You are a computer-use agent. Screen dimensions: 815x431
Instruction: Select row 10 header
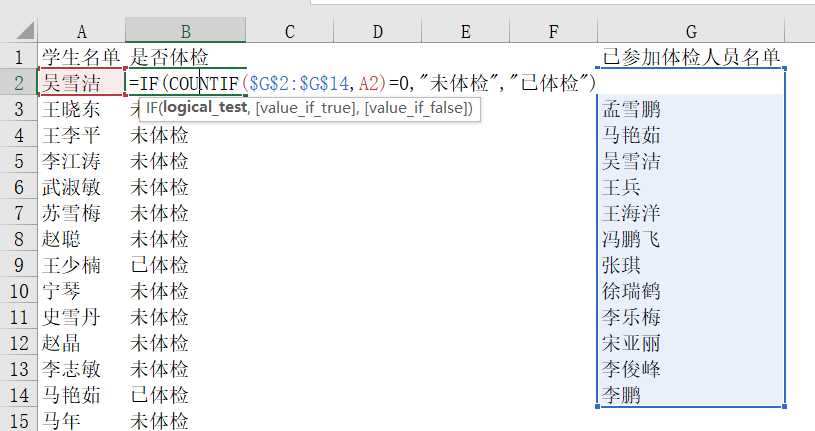coord(19,291)
